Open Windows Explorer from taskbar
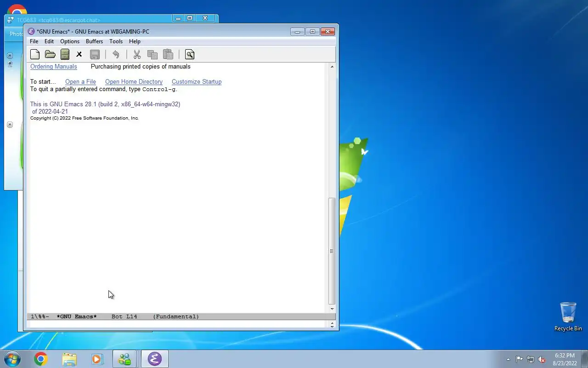 coord(69,359)
